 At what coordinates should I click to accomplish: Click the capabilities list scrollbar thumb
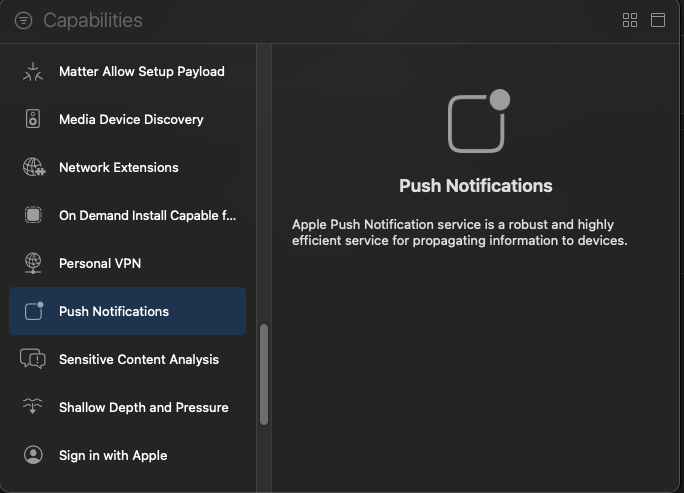click(264, 374)
